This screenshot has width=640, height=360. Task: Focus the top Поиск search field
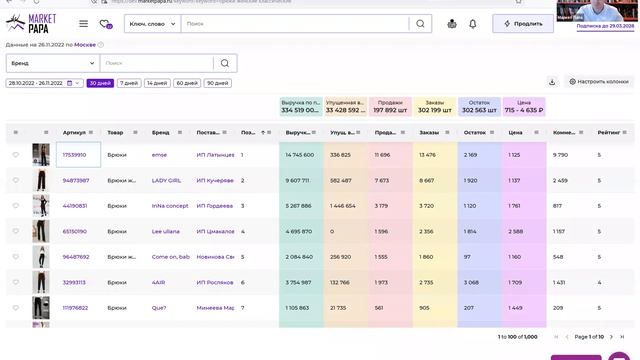(295, 24)
